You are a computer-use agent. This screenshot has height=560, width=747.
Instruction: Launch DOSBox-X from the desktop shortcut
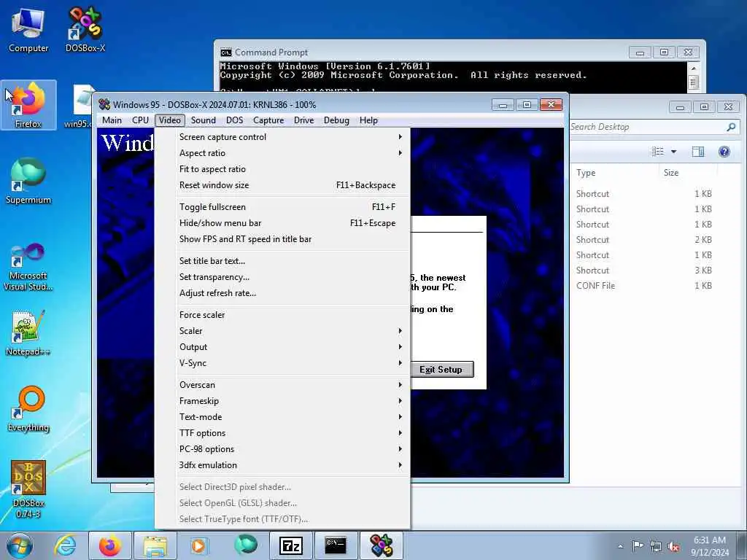85,30
